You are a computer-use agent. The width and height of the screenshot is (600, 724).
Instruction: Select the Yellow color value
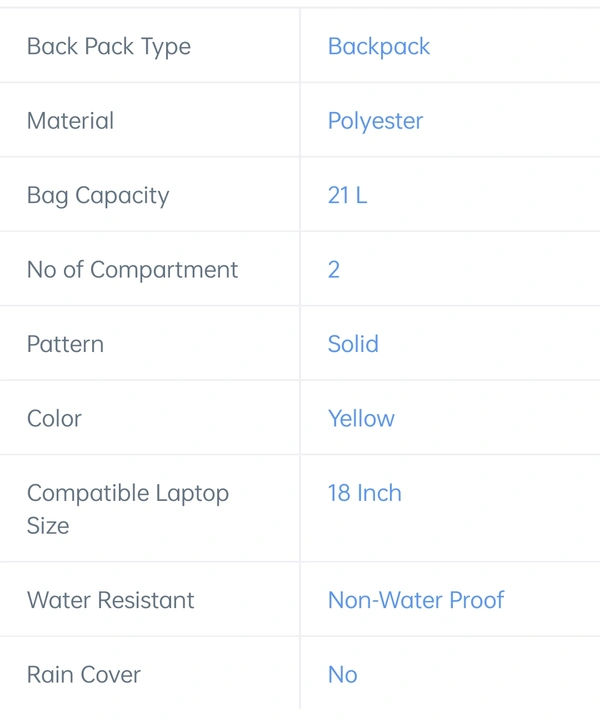pyautogui.click(x=361, y=419)
